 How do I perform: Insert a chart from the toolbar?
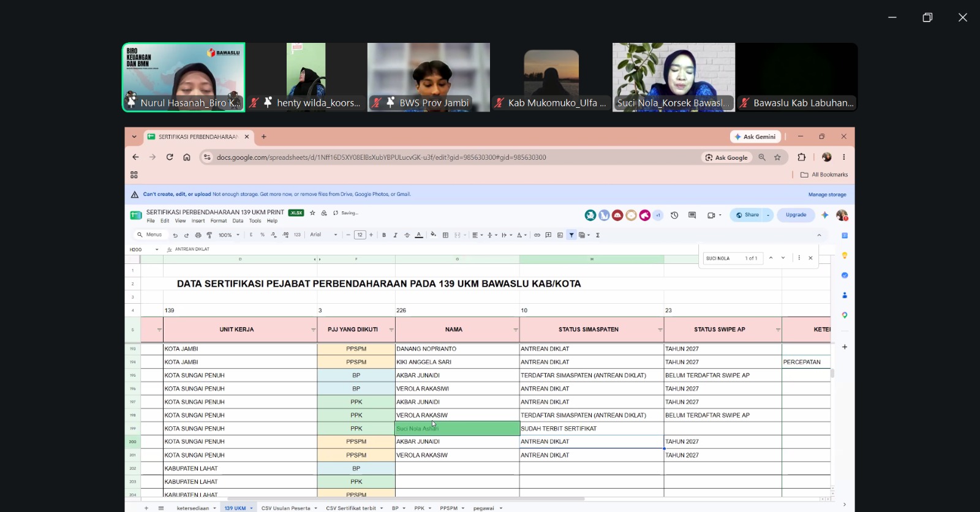point(560,235)
